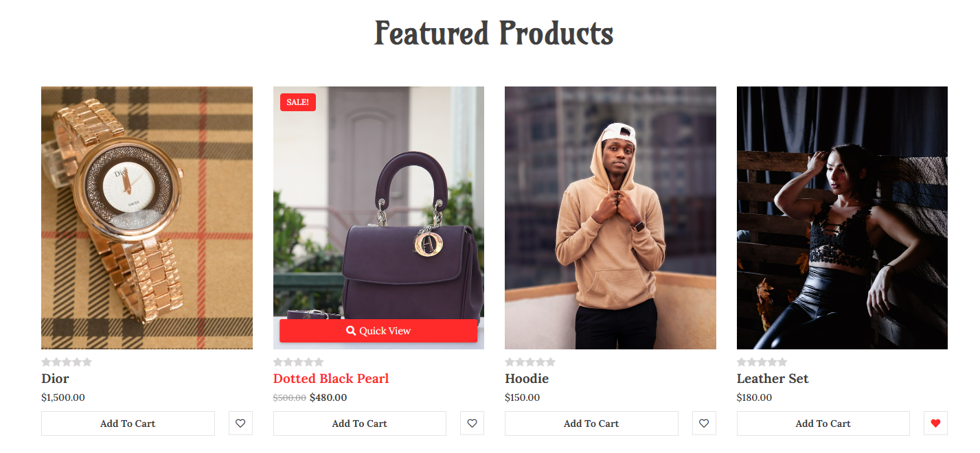This screenshot has height=453, width=980.
Task: Click the Hoodie model product image
Action: click(x=611, y=218)
